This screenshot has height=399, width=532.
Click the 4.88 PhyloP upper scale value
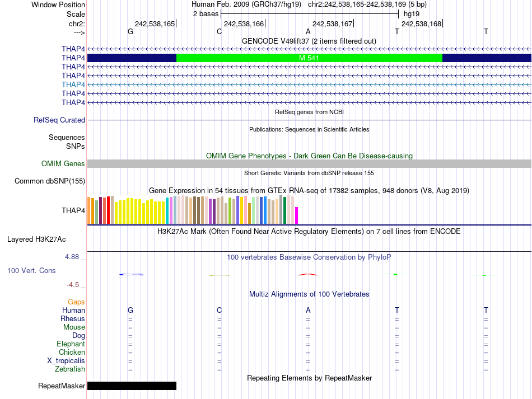(72, 257)
